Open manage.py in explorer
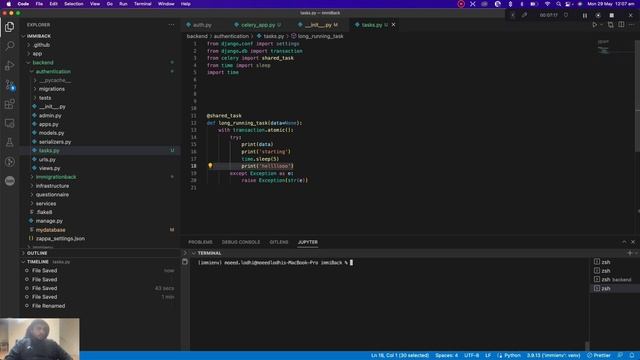This screenshot has width=640, height=360. point(49,221)
